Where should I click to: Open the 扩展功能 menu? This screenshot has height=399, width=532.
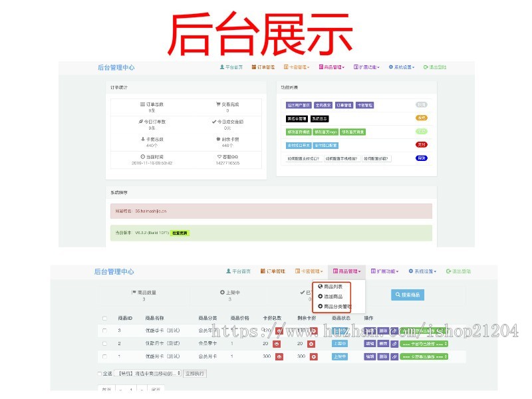pos(371,271)
